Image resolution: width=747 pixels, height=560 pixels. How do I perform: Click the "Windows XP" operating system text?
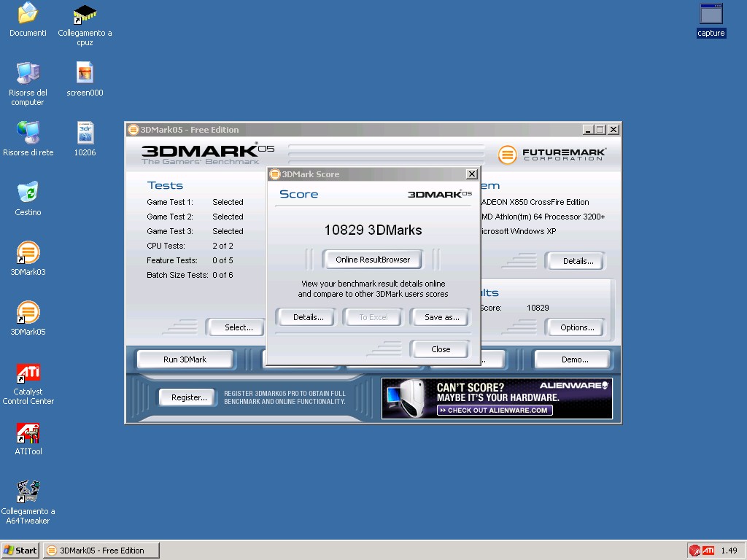[533, 231]
